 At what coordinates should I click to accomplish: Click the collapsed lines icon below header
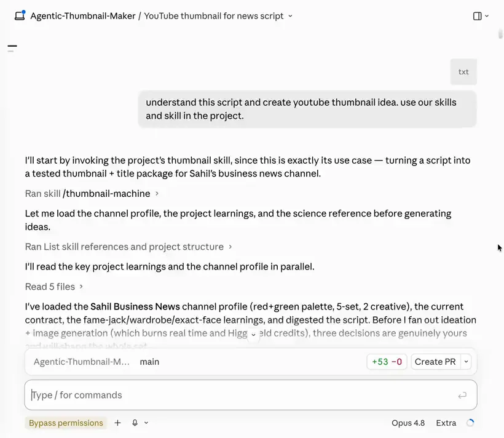tap(12, 48)
